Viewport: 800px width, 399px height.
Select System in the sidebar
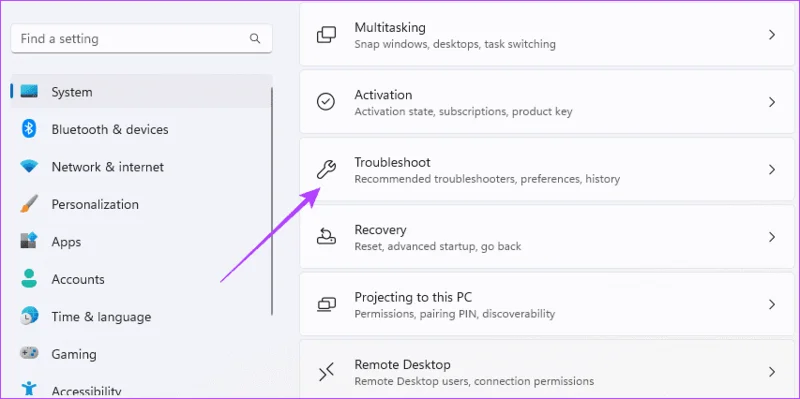pyautogui.click(x=141, y=92)
